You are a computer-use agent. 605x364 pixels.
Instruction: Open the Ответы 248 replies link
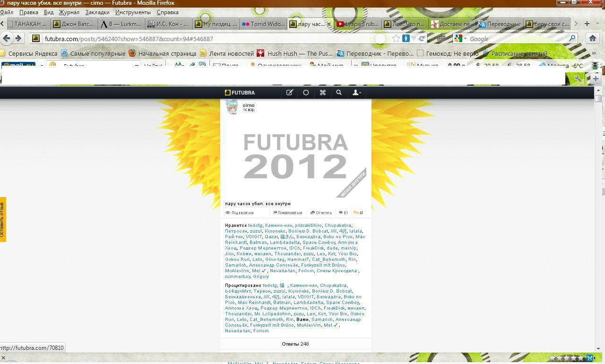coord(295,344)
